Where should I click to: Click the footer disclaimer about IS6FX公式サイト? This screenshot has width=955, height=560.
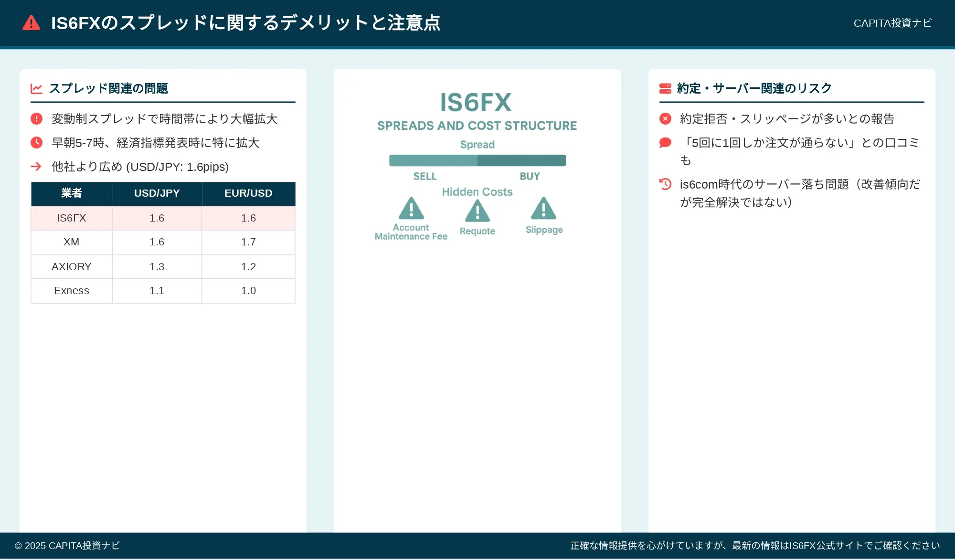click(x=755, y=546)
